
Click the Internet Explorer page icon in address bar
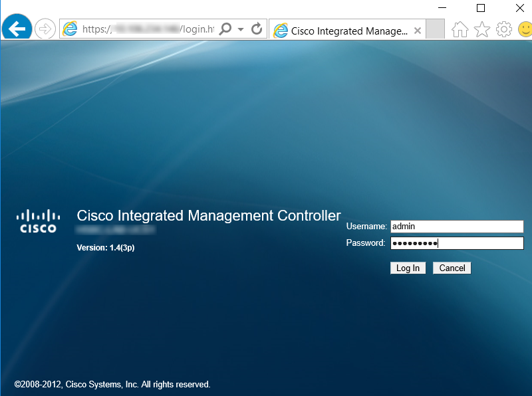tap(70, 29)
